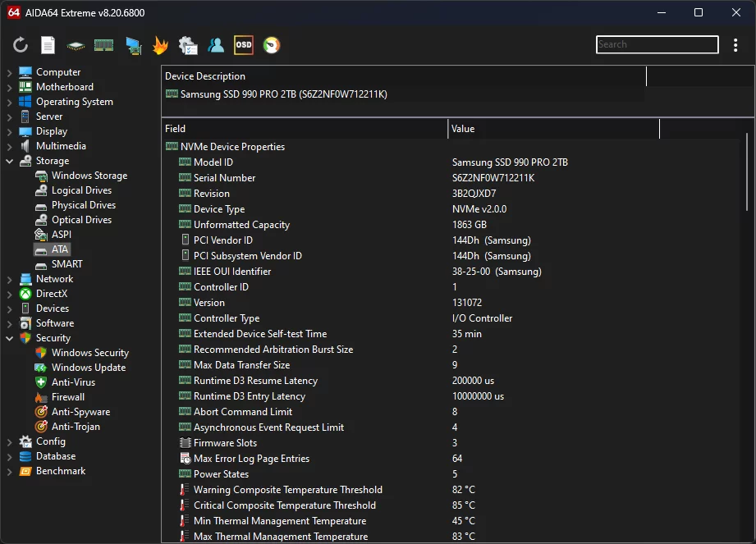Expand the Computer tree node
This screenshot has height=544, width=756.
pyautogui.click(x=10, y=72)
